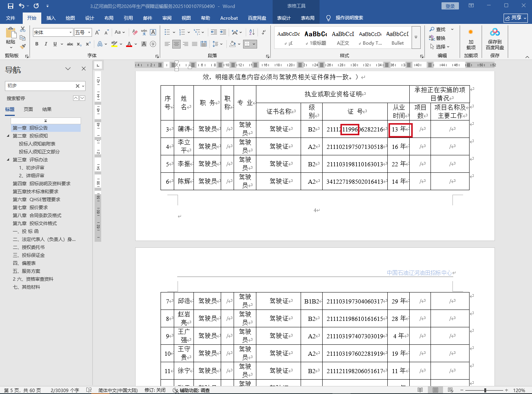The image size is (532, 394).
Task: Increase the paragraph indent
Action: click(x=223, y=33)
